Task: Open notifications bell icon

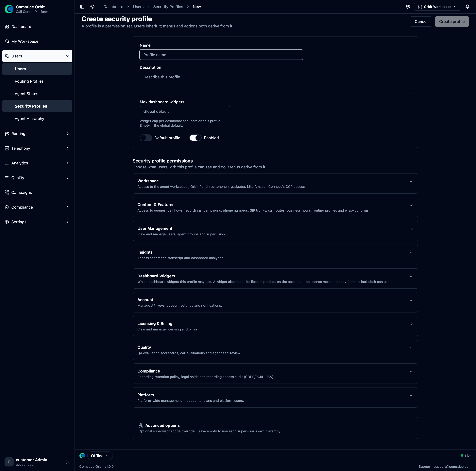Action: click(467, 7)
